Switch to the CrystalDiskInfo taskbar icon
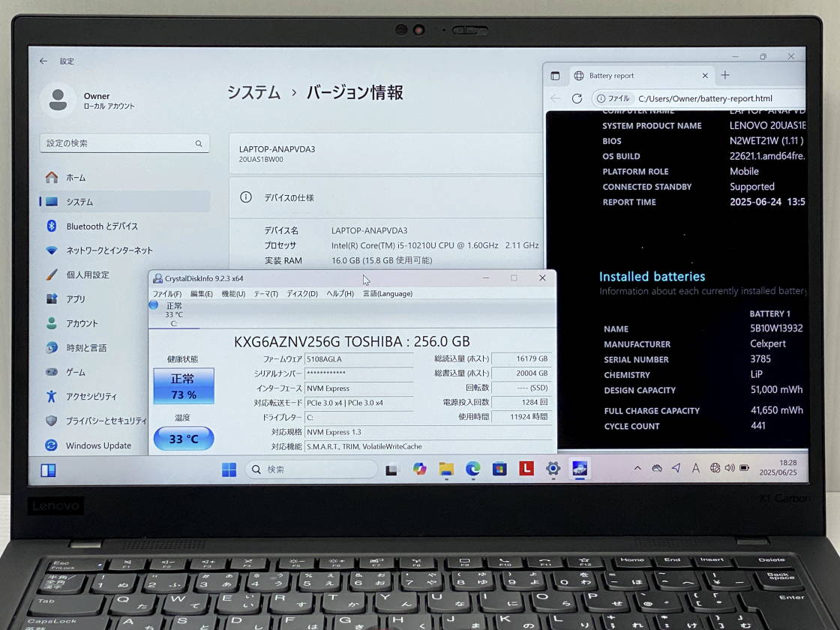The width and height of the screenshot is (840, 630). point(580,469)
